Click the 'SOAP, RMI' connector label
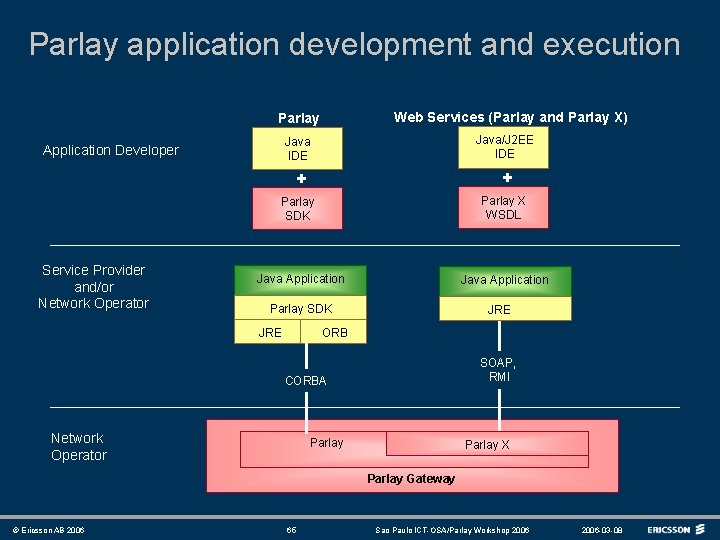This screenshot has width=720, height=540. click(x=498, y=370)
